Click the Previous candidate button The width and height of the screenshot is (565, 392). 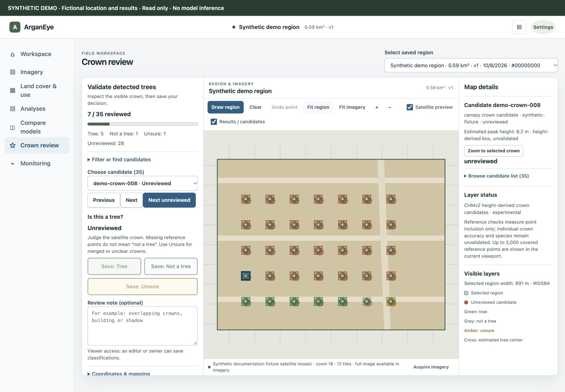pos(104,200)
